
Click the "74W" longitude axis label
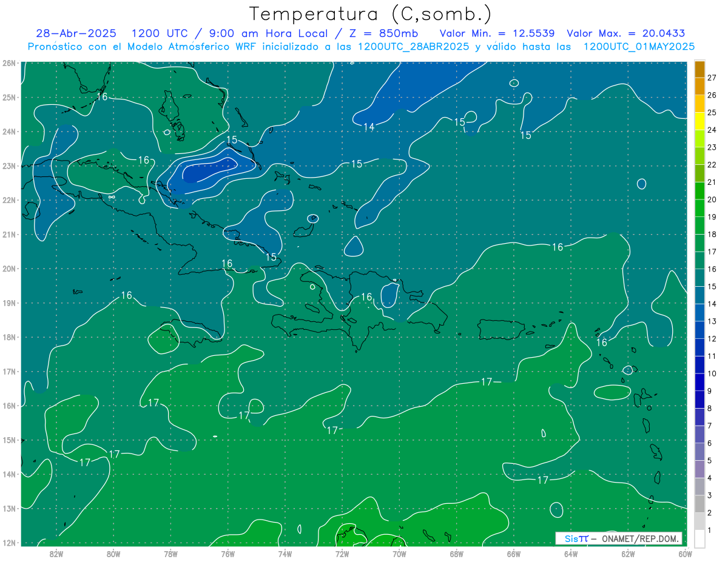point(285,553)
